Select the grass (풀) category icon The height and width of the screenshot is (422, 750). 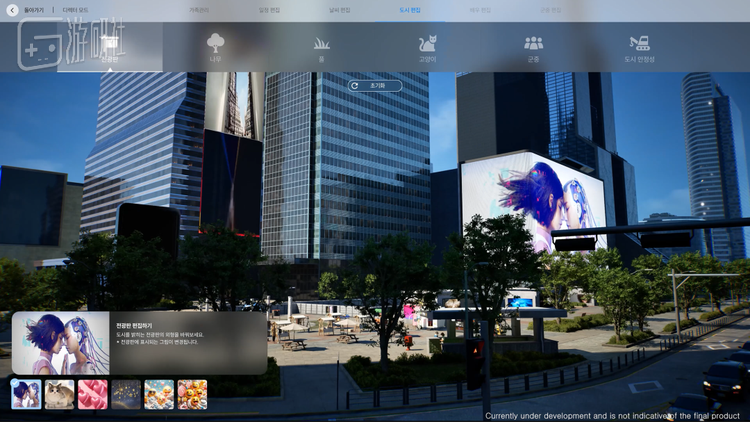pyautogui.click(x=321, y=46)
